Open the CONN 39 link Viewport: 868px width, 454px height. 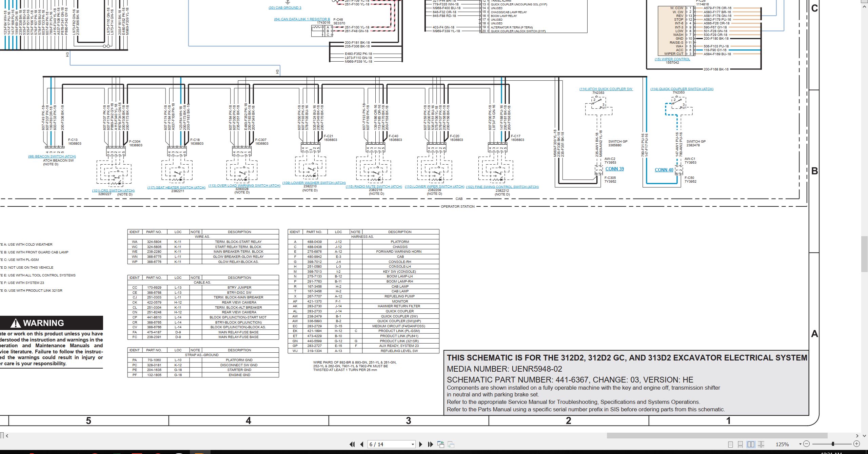coord(614,169)
